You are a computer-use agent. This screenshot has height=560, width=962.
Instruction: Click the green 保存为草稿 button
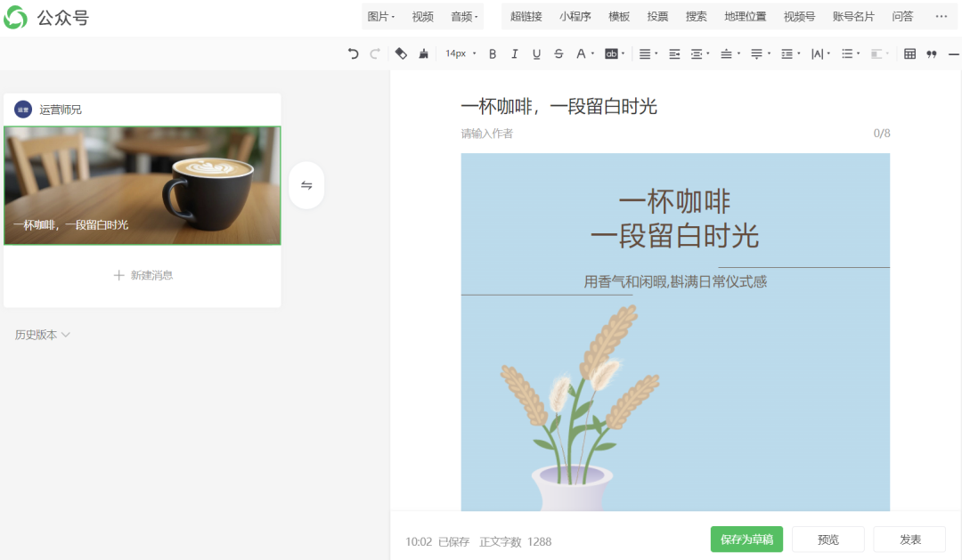pyautogui.click(x=746, y=540)
